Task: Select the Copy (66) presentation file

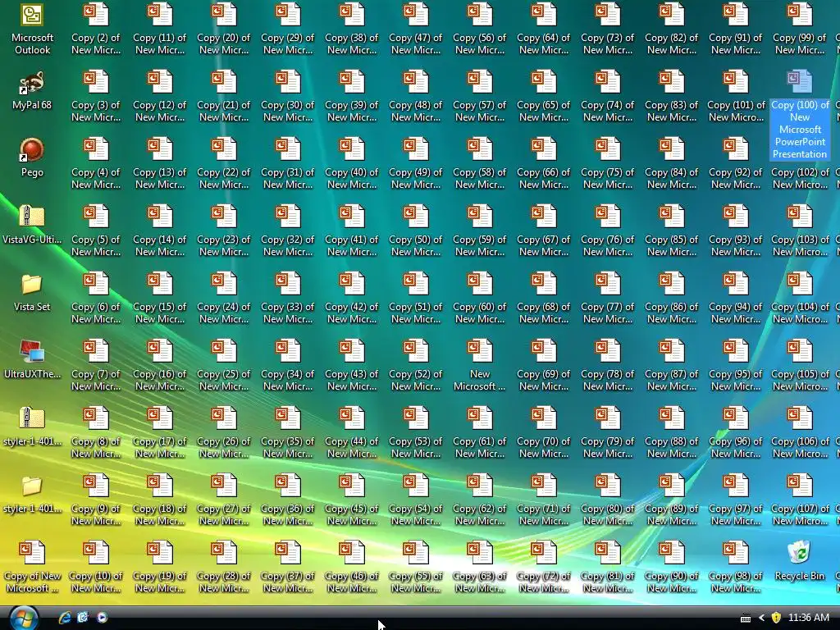Action: 544,164
